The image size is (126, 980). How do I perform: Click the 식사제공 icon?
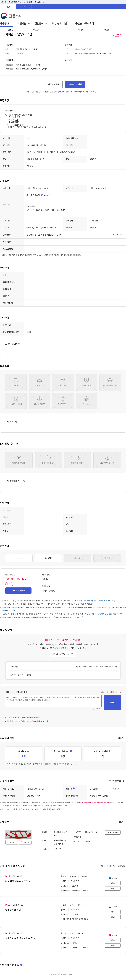86,401
